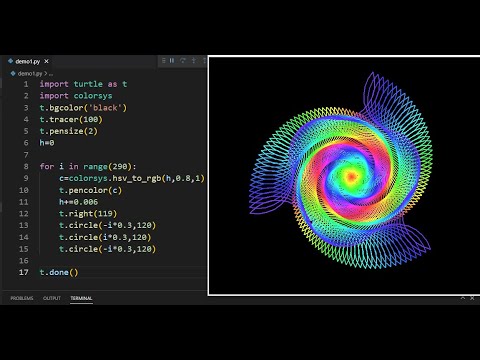Expand the breadcrumb ellipsis after demo1.py
The height and width of the screenshot is (360, 480).
[x=51, y=74]
